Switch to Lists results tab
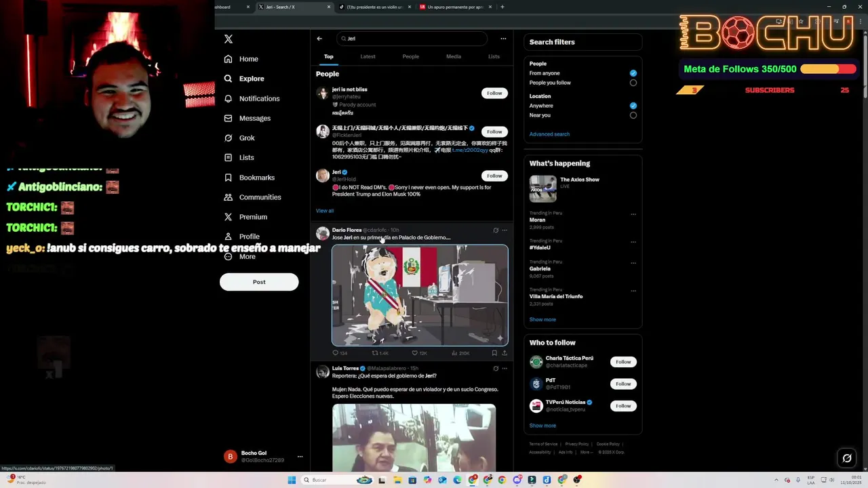This screenshot has width=868, height=488. [x=494, y=57]
